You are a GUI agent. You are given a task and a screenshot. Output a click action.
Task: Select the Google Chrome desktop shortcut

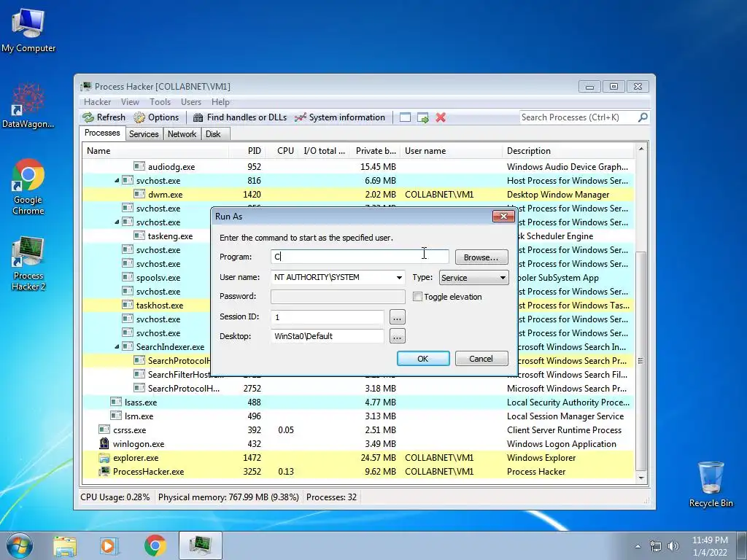pos(28,187)
